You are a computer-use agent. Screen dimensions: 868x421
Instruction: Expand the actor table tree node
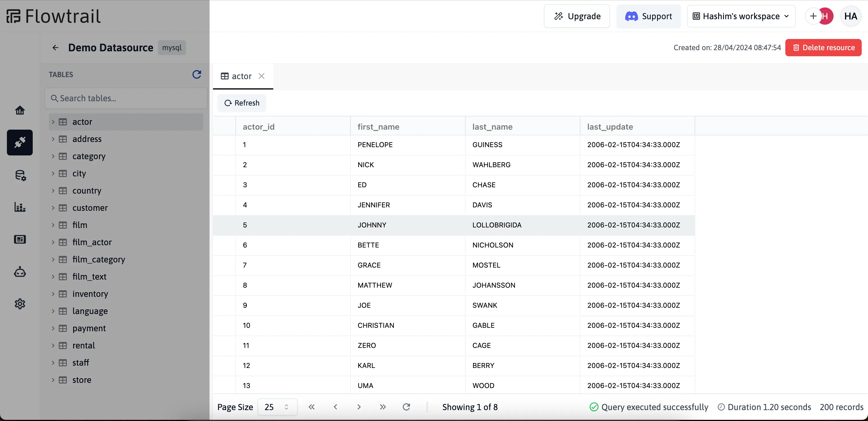pyautogui.click(x=53, y=122)
